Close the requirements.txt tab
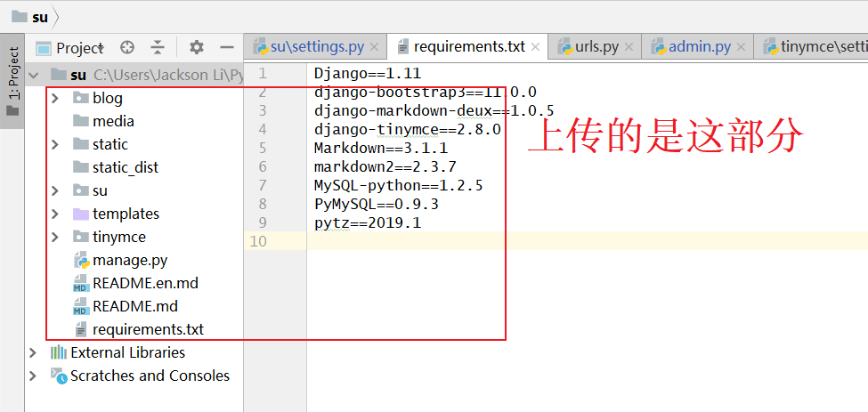 535,47
